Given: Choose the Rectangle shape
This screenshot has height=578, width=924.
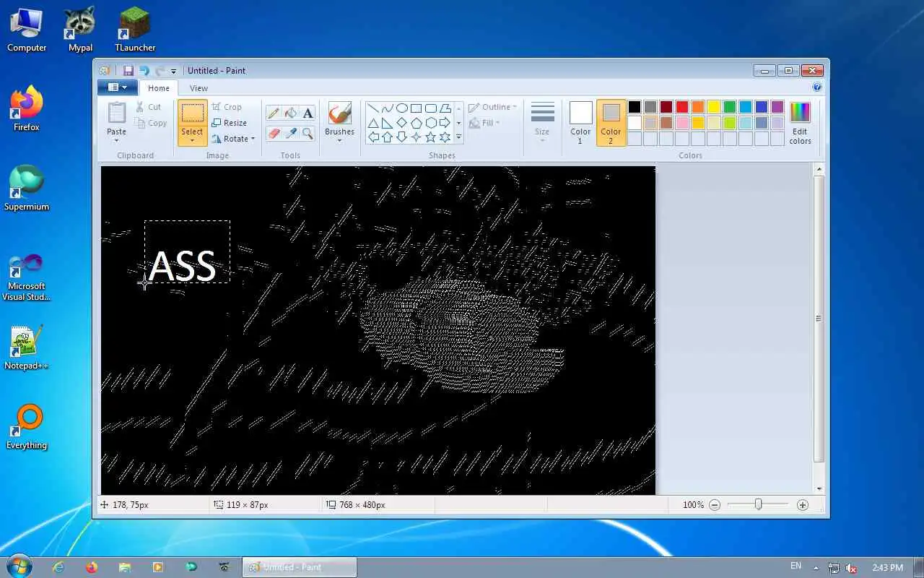Looking at the screenshot, I should [x=417, y=108].
